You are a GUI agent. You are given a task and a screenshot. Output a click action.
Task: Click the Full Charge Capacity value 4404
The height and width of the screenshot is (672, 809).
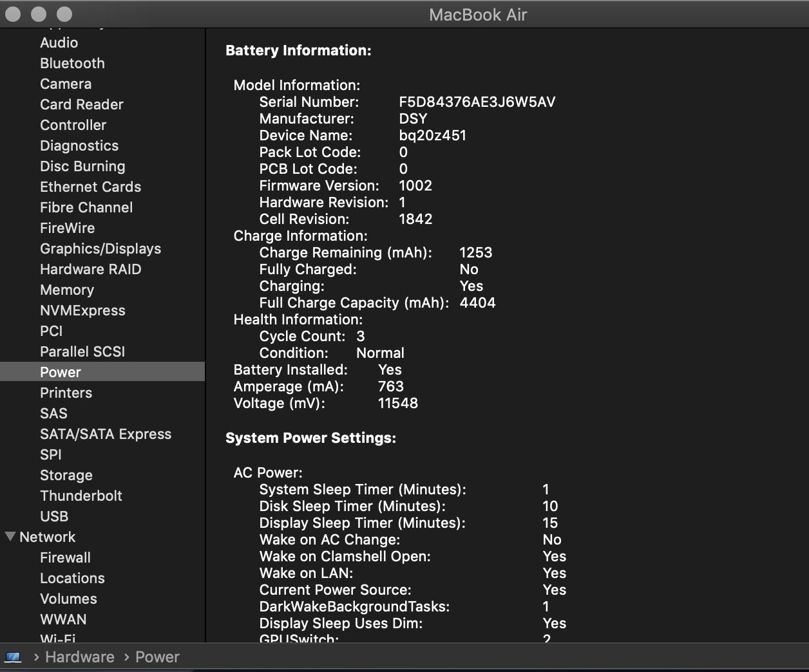click(x=477, y=303)
